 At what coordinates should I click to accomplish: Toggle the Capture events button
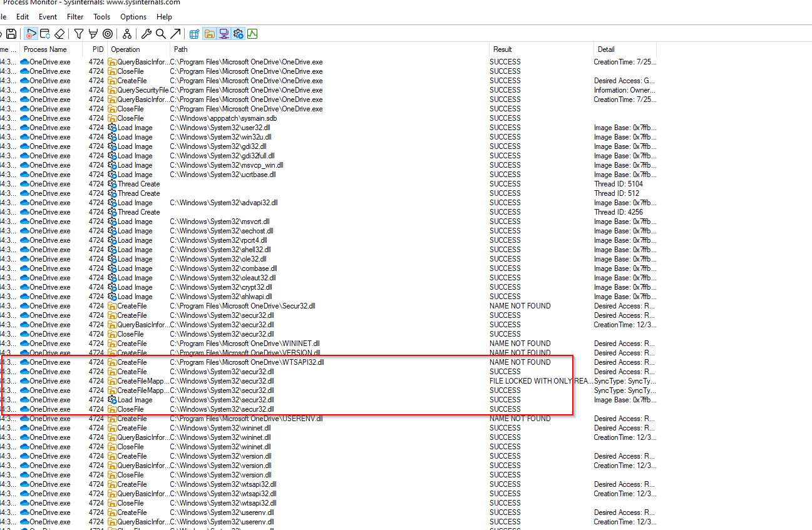tap(31, 34)
